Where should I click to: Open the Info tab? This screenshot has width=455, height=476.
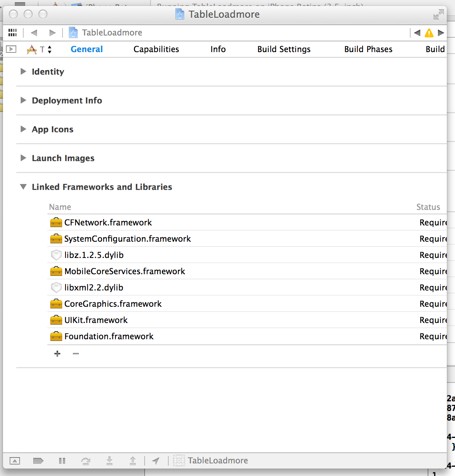(218, 49)
